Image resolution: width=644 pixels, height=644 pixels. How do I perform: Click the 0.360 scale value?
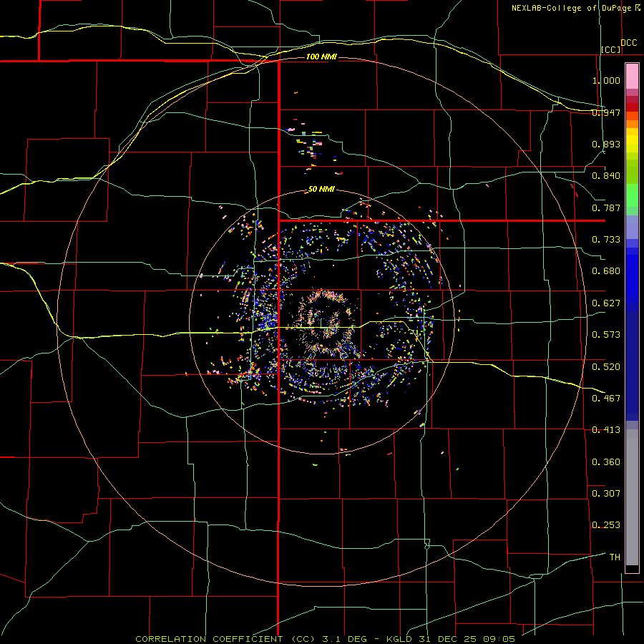(606, 462)
